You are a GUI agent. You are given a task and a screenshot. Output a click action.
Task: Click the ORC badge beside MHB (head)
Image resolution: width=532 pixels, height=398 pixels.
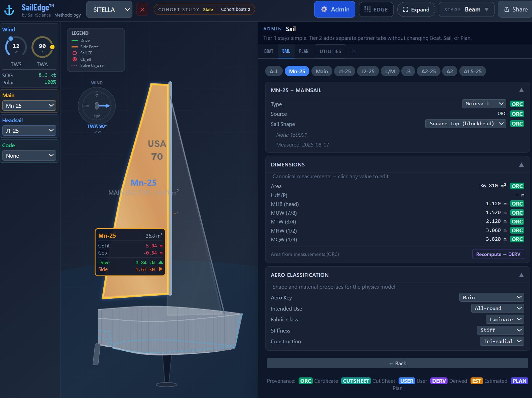[x=517, y=204]
